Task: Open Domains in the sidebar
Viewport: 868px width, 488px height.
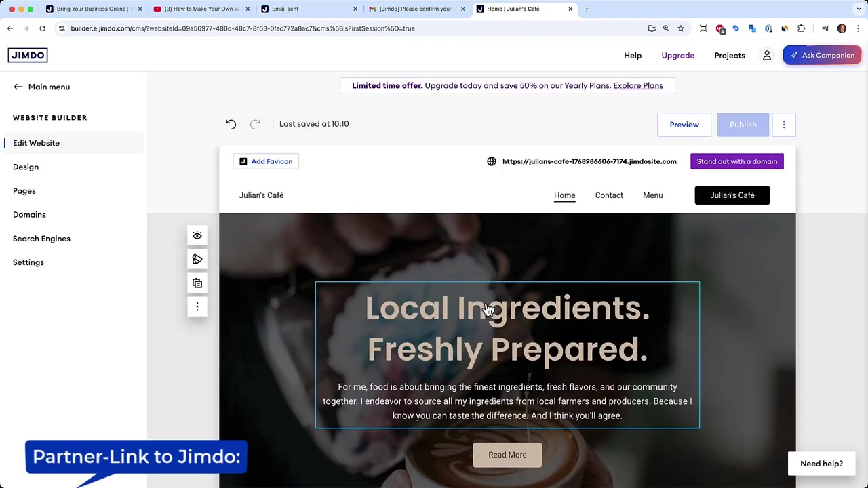Action: click(x=29, y=215)
